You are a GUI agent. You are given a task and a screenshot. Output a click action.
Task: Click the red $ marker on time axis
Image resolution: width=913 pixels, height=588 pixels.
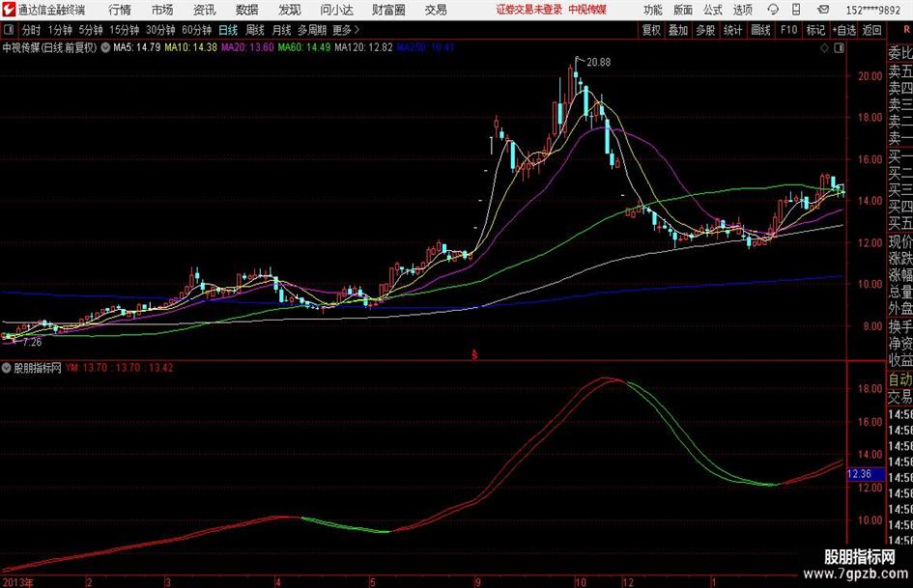474,354
